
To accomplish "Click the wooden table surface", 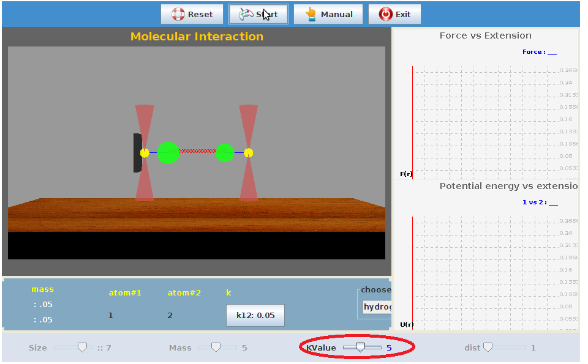I will tap(196, 214).
